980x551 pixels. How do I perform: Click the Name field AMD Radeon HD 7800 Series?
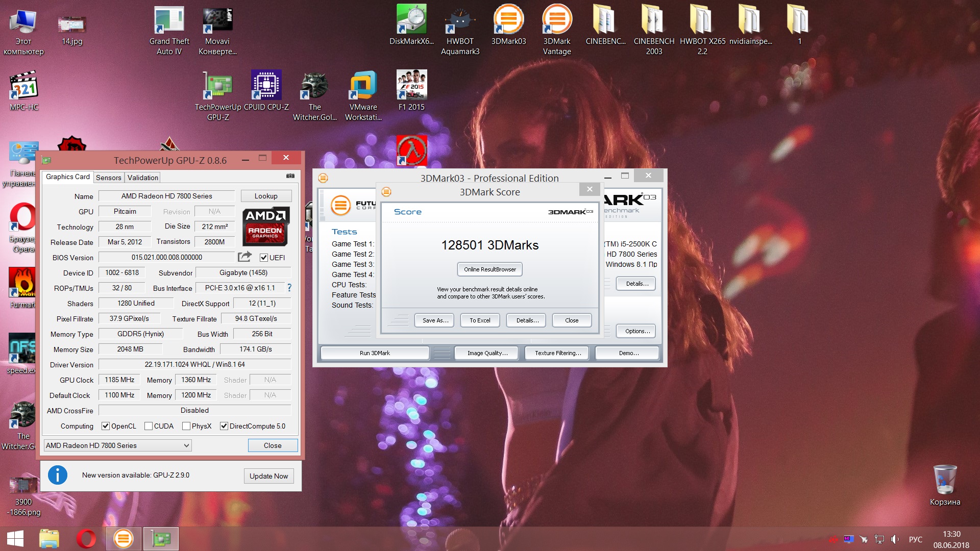pos(166,196)
